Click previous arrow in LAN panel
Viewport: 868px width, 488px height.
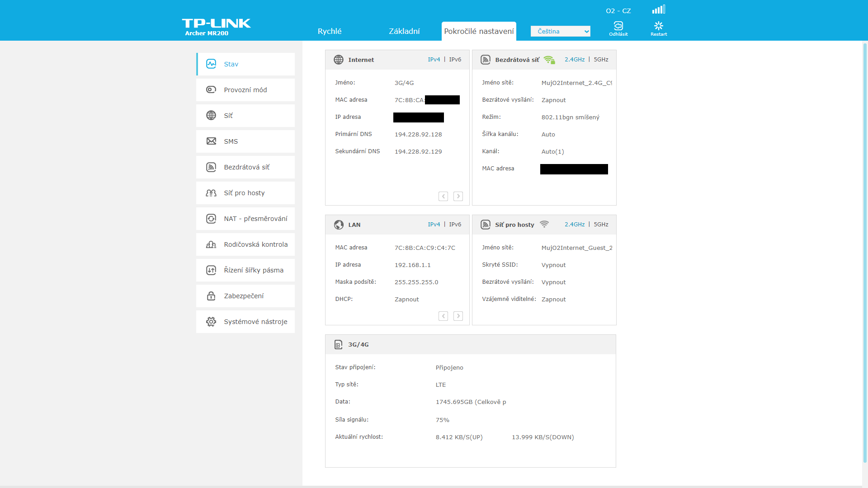point(443,316)
